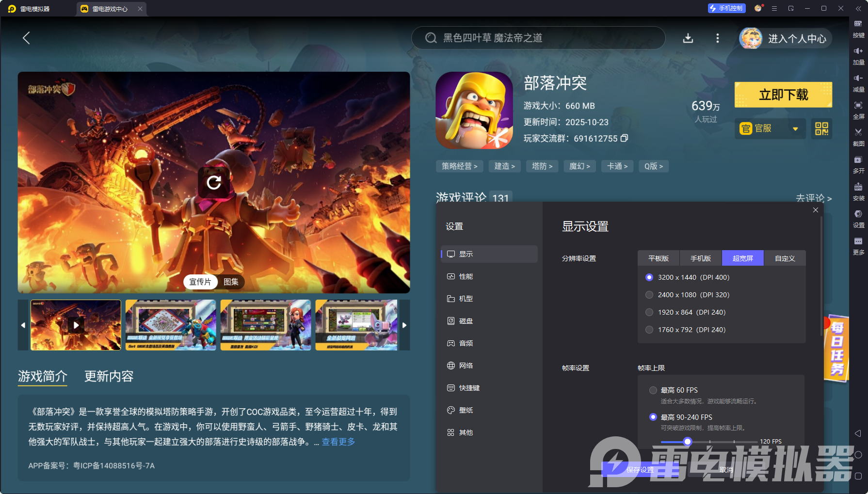The image size is (868, 494).
Task: Show the QR code for download
Action: 821,128
